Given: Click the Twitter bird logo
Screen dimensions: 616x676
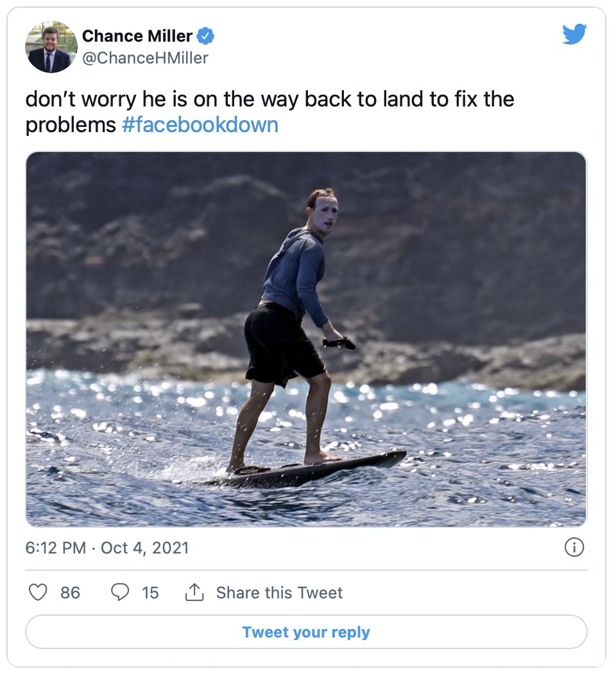Looking at the screenshot, I should tap(574, 35).
